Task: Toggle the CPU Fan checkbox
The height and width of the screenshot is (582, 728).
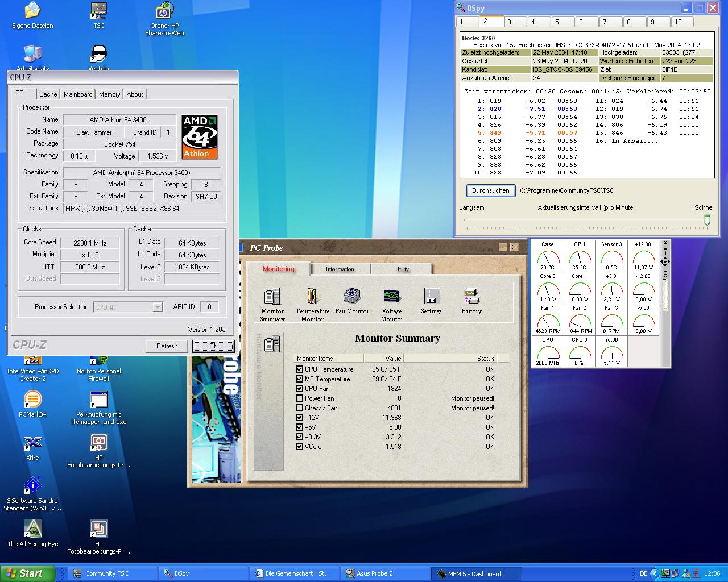Action: pos(300,389)
